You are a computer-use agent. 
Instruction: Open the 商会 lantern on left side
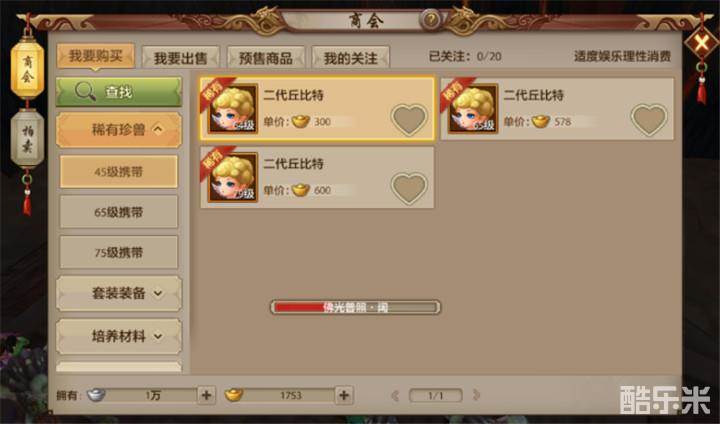(28, 69)
